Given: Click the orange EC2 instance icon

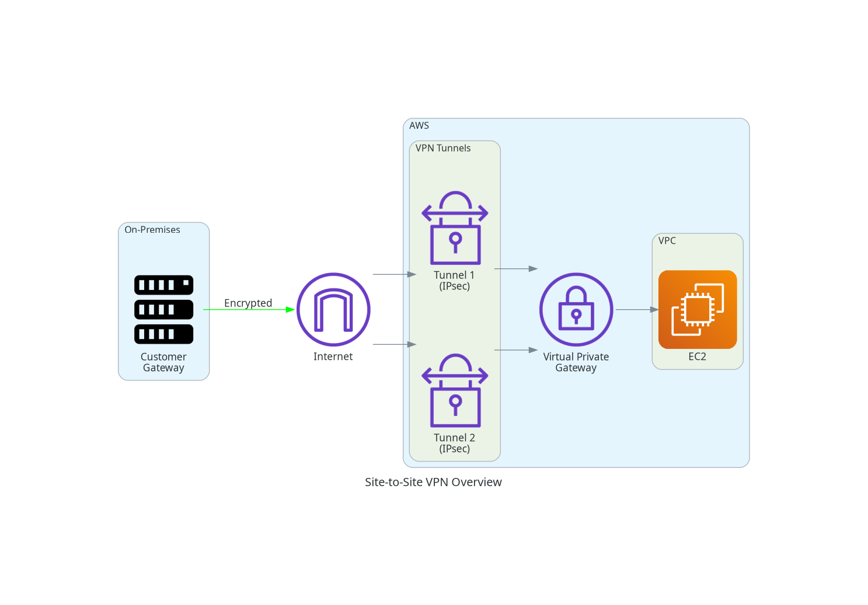Looking at the screenshot, I should (x=698, y=309).
